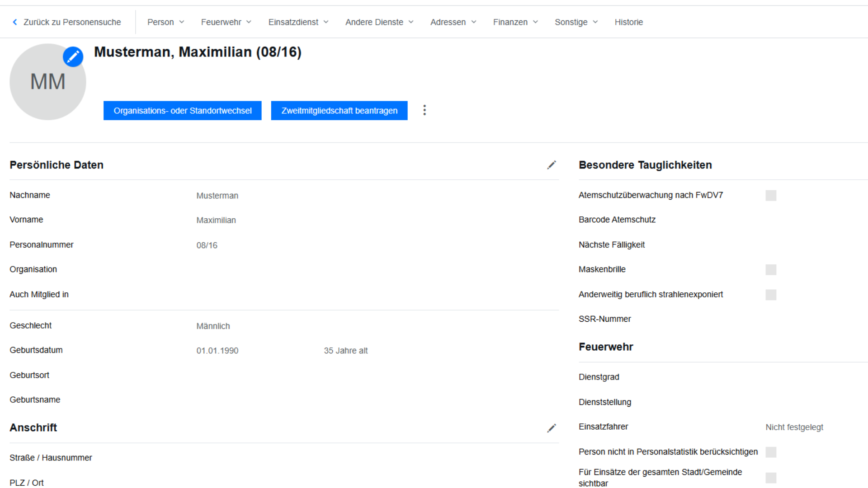Expand the Person dropdown menu
868x488 pixels.
coord(165,22)
